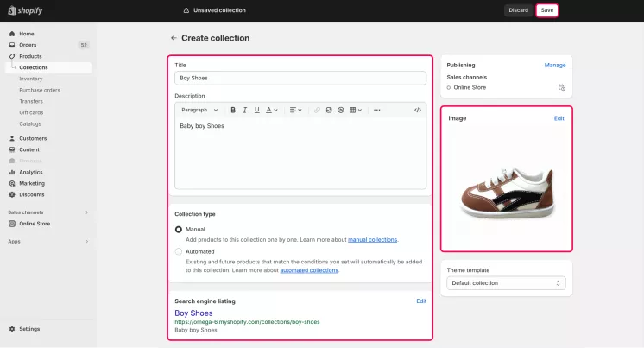Click into the Title field
This screenshot has width=644, height=348.
pos(300,78)
